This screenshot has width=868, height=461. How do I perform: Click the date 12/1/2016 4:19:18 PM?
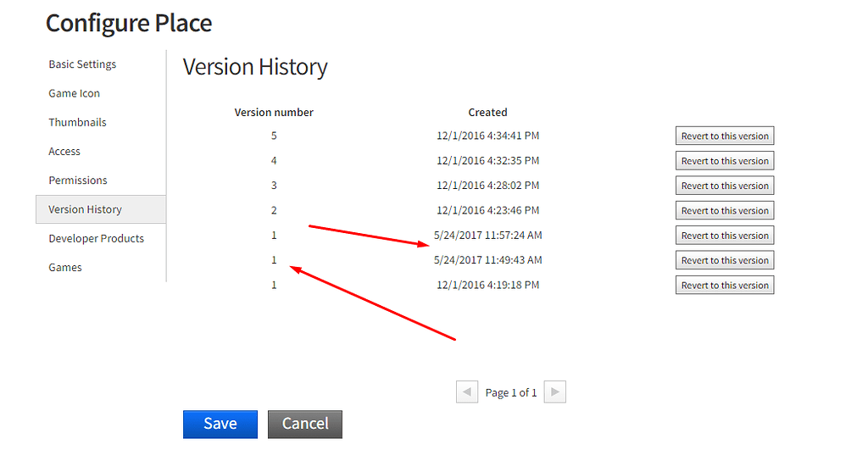coord(487,285)
